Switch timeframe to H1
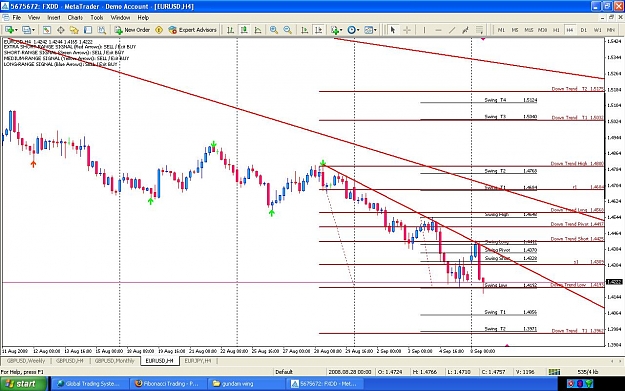Screen dimensions: 625x391 coord(556,30)
